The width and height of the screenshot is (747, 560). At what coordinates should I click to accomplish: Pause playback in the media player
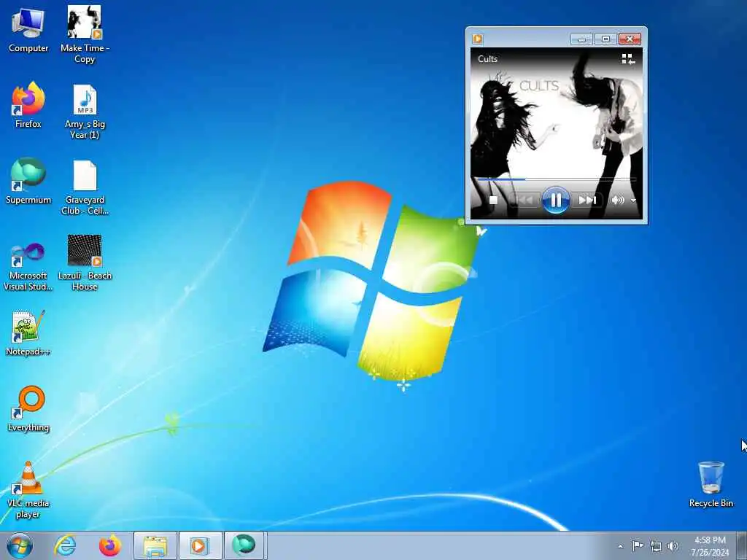pyautogui.click(x=555, y=200)
